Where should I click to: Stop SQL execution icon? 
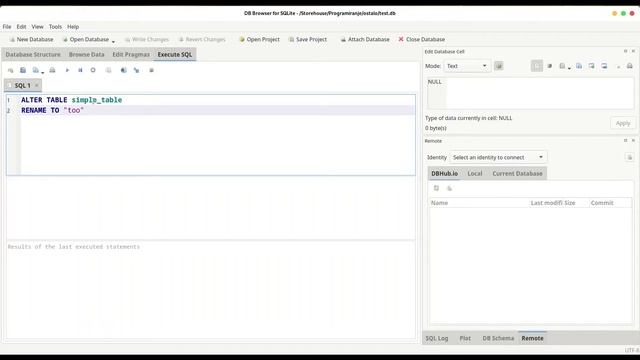click(93, 70)
